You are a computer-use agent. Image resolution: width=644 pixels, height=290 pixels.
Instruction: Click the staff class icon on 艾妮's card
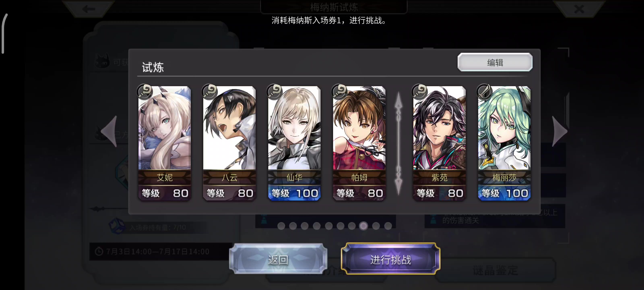coord(145,92)
